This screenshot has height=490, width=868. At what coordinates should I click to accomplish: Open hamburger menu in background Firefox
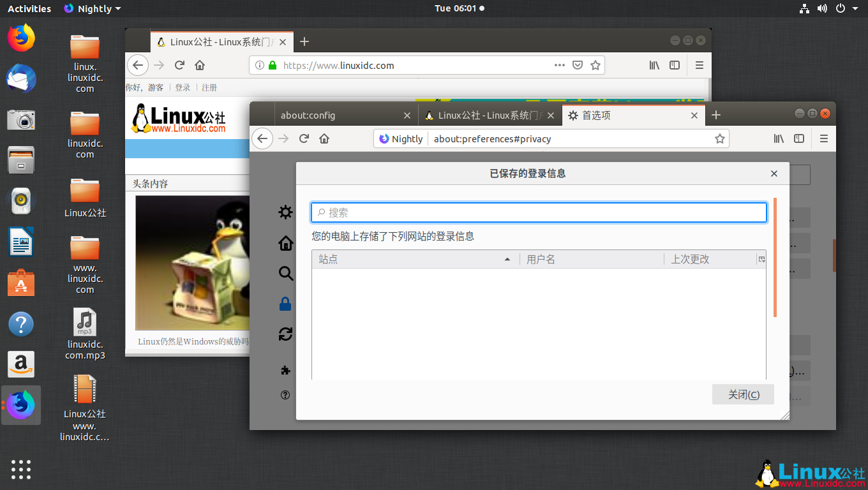(699, 65)
